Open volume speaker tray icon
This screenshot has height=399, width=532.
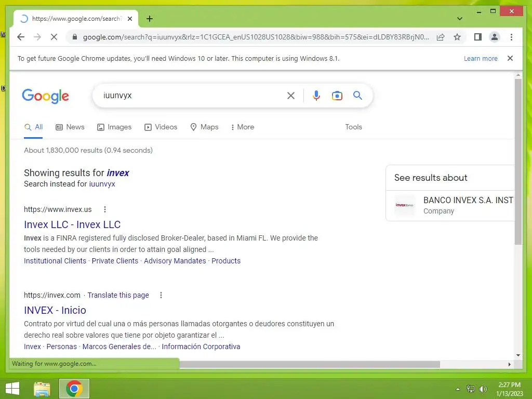pos(483,389)
